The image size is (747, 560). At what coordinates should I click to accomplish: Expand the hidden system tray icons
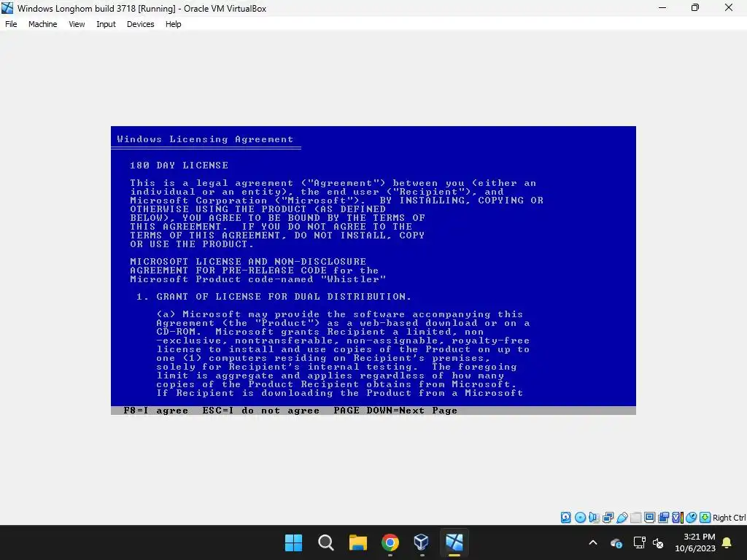click(x=593, y=542)
